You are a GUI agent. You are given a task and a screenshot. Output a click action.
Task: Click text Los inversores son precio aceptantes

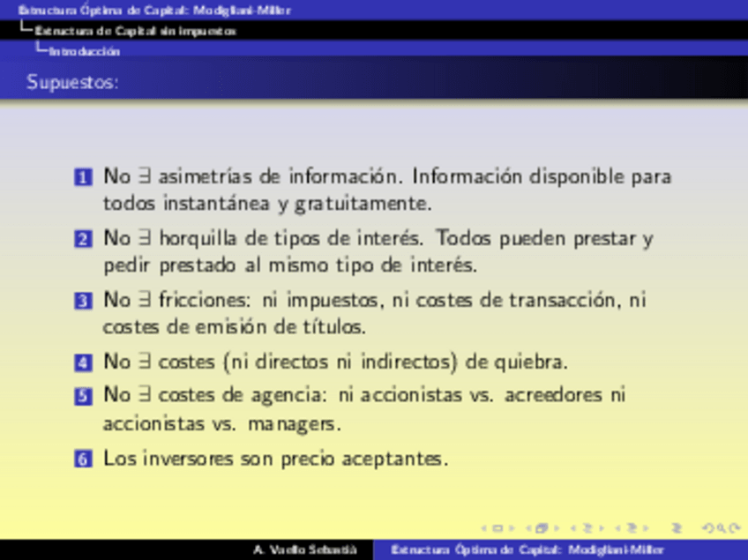pyautogui.click(x=276, y=459)
